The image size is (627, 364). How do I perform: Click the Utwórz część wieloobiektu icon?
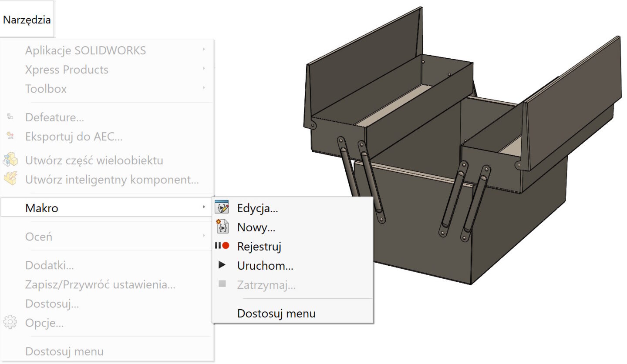(x=10, y=160)
